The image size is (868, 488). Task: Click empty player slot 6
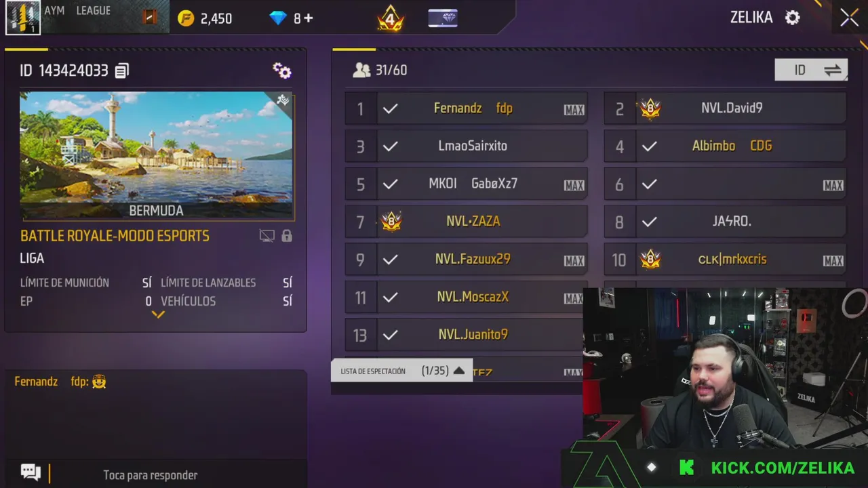coord(726,184)
